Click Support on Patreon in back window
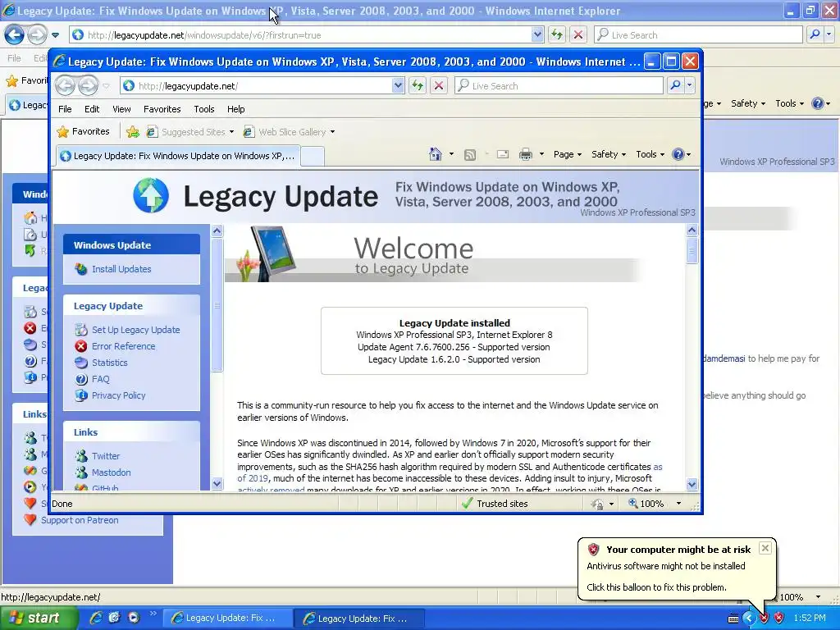Image resolution: width=840 pixels, height=630 pixels. click(x=80, y=520)
